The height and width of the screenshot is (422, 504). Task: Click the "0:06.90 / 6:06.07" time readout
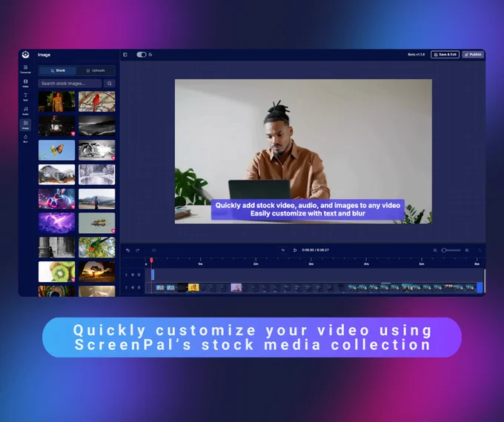click(x=315, y=249)
